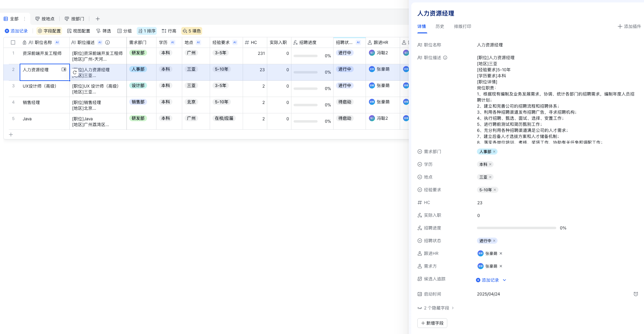This screenshot has width=644, height=334.
Task: Click the 新增字段 button
Action: (432, 323)
